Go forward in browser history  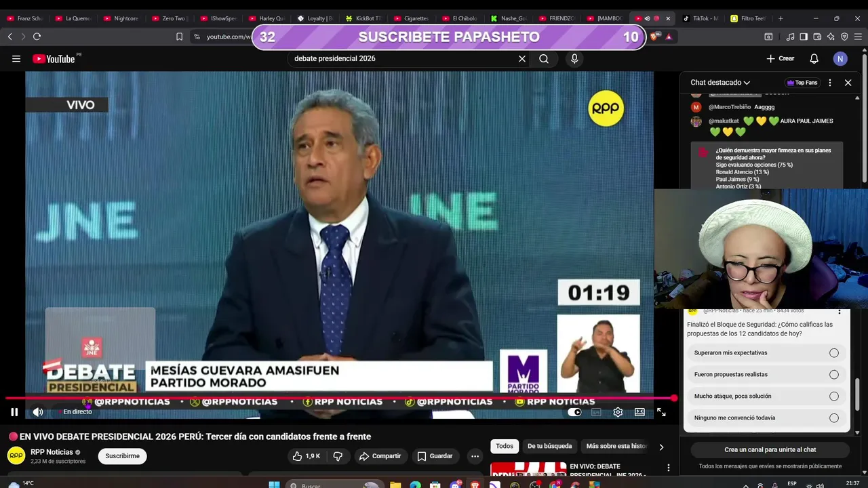coord(23,37)
